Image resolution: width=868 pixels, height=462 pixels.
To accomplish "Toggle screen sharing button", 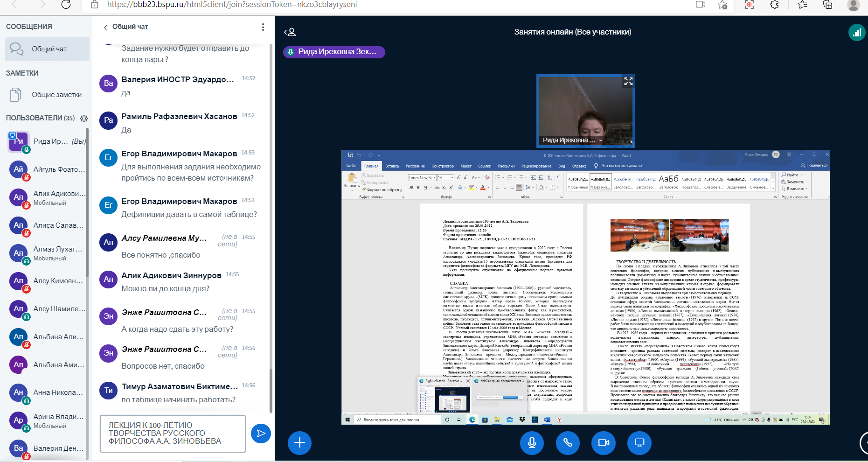I will coord(639,442).
